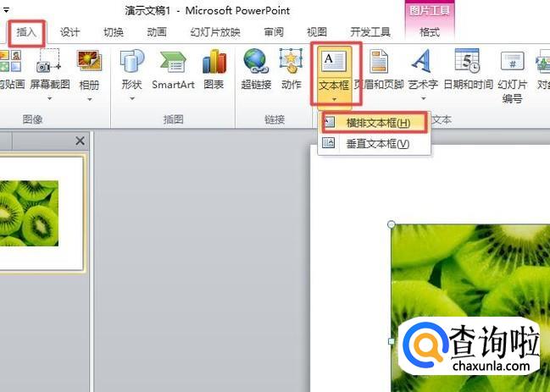This screenshot has width=550, height=392.
Task: Close the slide thumbnail pane
Action: click(x=80, y=141)
